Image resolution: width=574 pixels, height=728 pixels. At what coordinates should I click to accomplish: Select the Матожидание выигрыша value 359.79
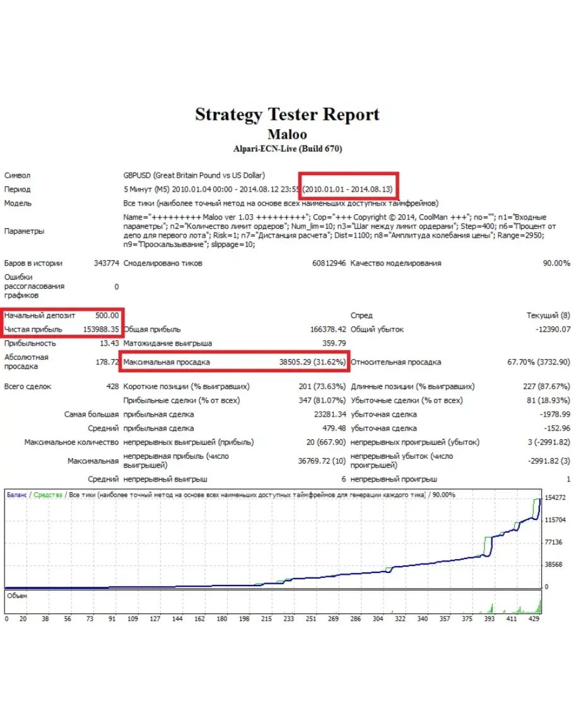coord(334,344)
